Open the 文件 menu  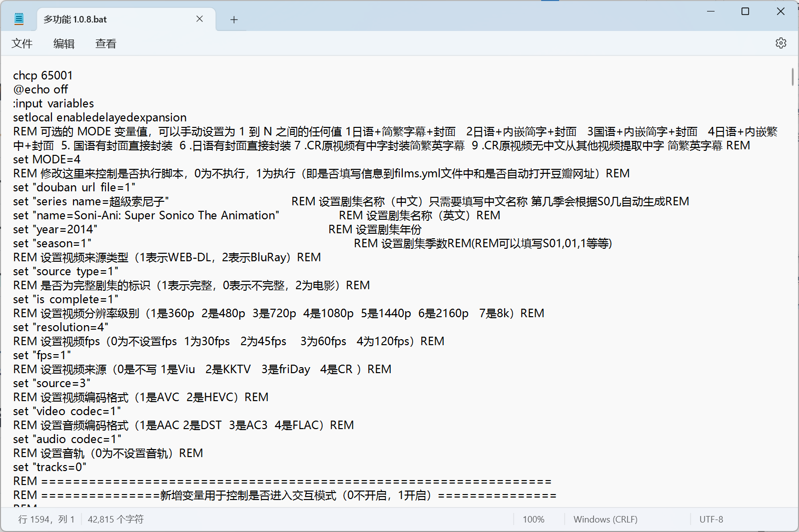coord(22,44)
